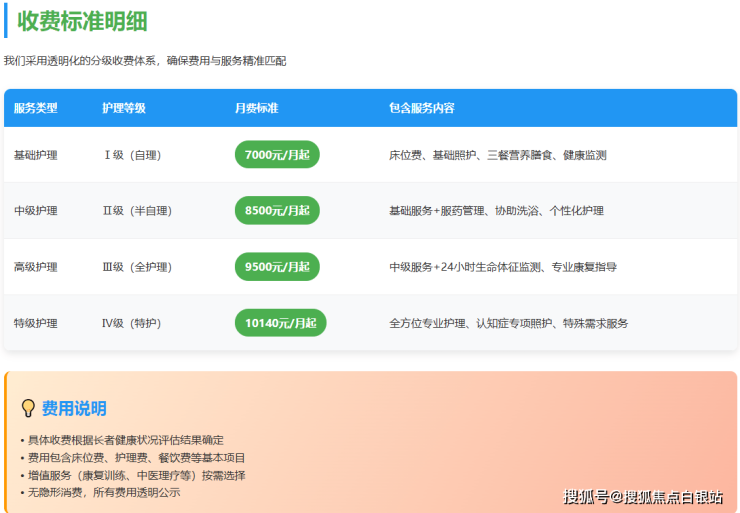
Task: Select the 中级护理 row label
Action: point(36,211)
